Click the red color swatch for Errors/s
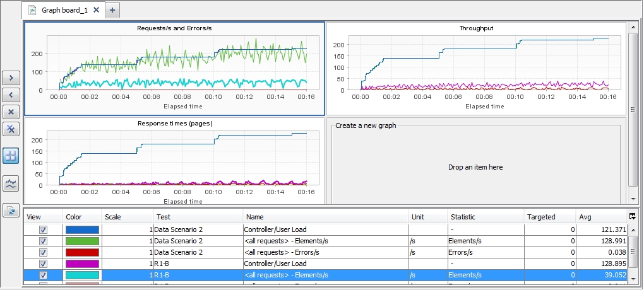Viewport: 644px width, 290px height. (x=82, y=252)
